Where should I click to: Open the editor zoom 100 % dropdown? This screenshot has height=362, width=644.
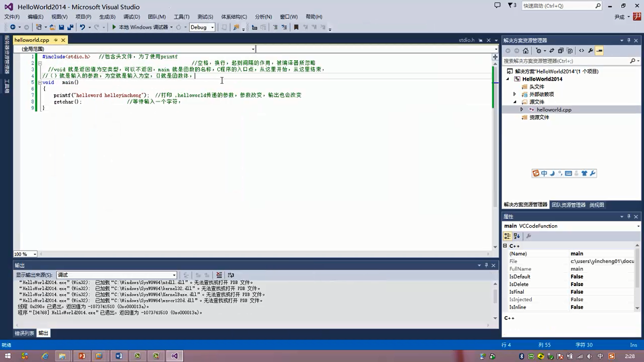[25, 254]
